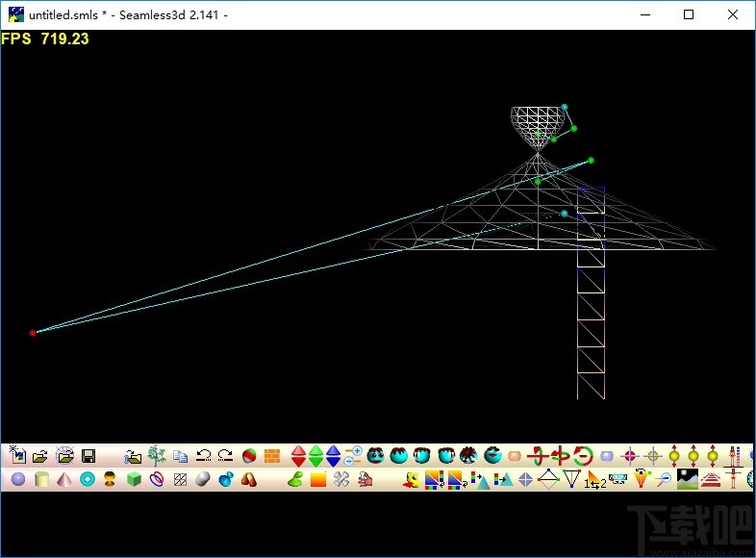Click the copy documents icon
The width and height of the screenshot is (756, 558).
(x=180, y=456)
